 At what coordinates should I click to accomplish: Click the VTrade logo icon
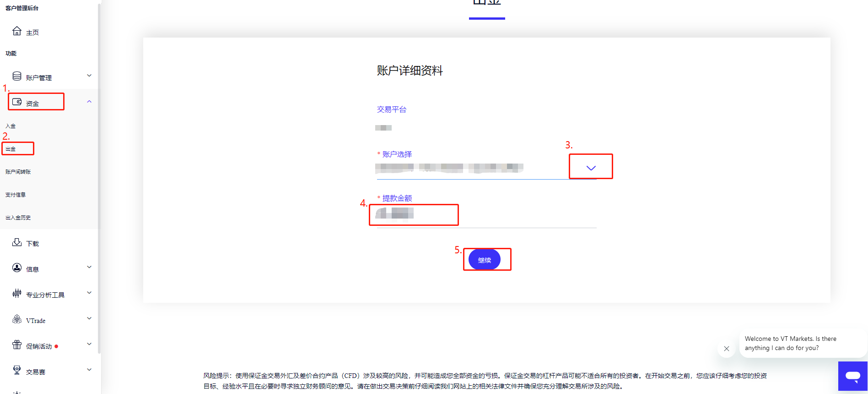[x=17, y=319]
